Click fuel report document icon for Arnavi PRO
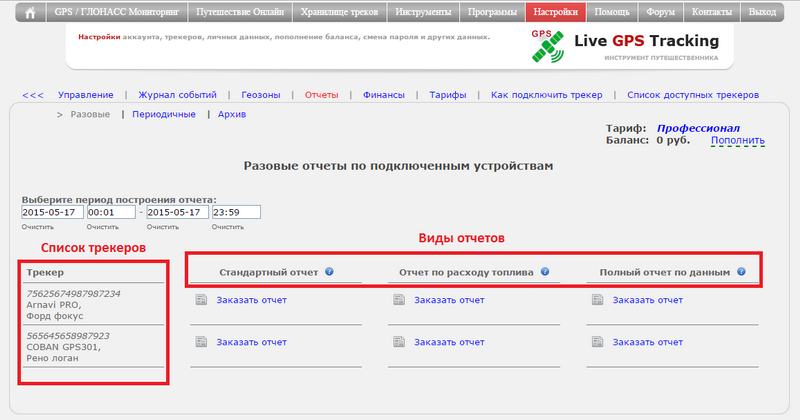This screenshot has width=800, height=420. pyautogui.click(x=399, y=300)
